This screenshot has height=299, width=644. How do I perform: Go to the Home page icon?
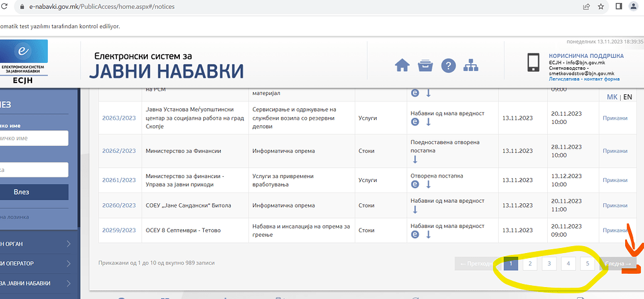click(x=402, y=65)
